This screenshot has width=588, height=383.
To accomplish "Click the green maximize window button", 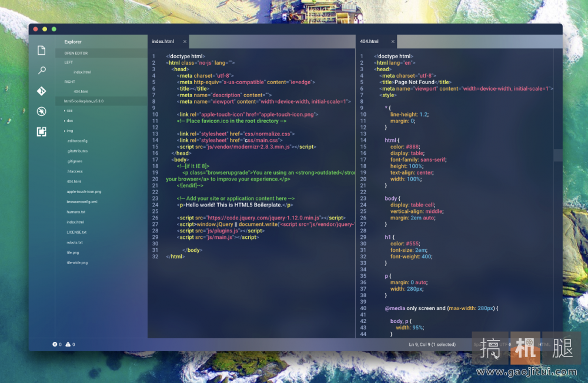I will (54, 29).
